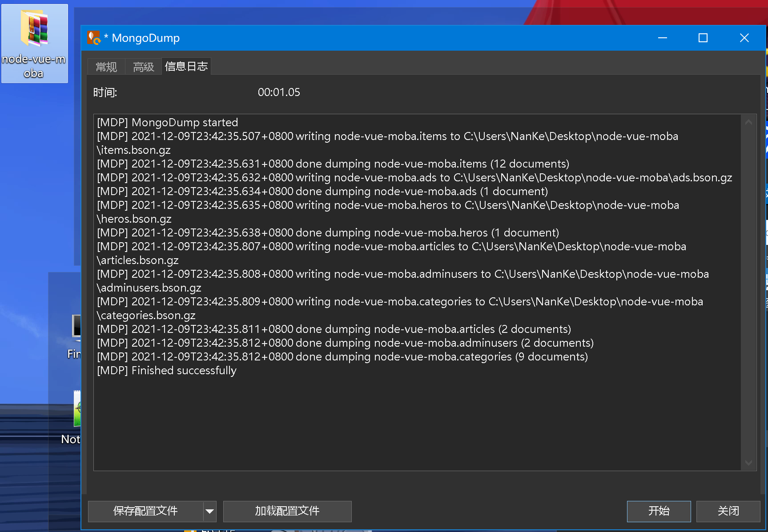Click the node-vue-moba desktop icon label
The width and height of the screenshot is (768, 532).
[34, 66]
